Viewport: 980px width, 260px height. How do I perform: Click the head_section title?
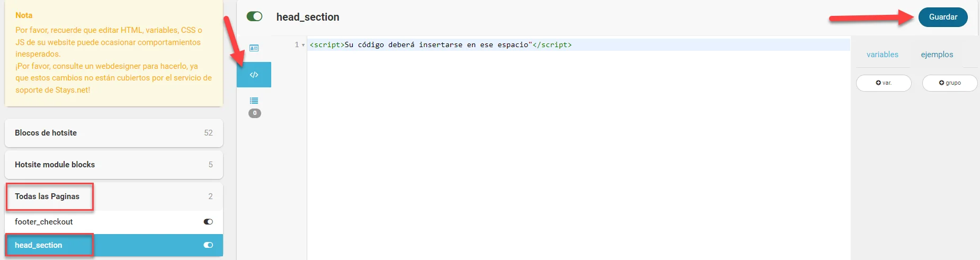coord(308,17)
